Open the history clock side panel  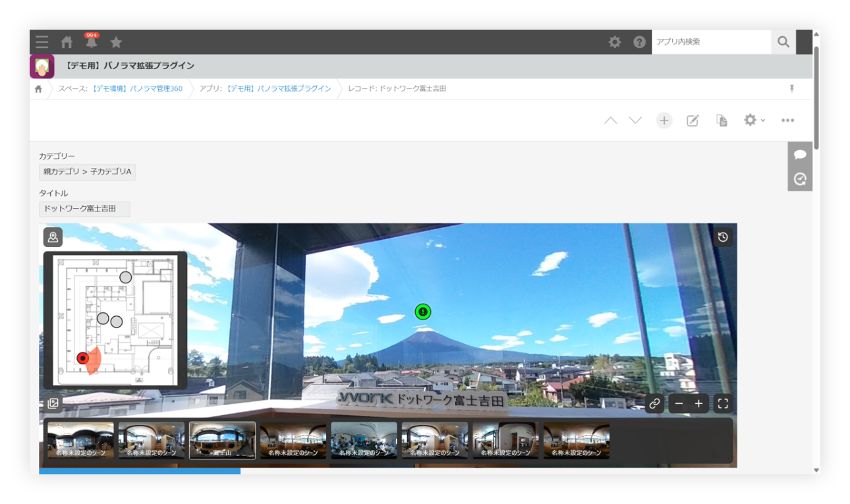tap(800, 179)
